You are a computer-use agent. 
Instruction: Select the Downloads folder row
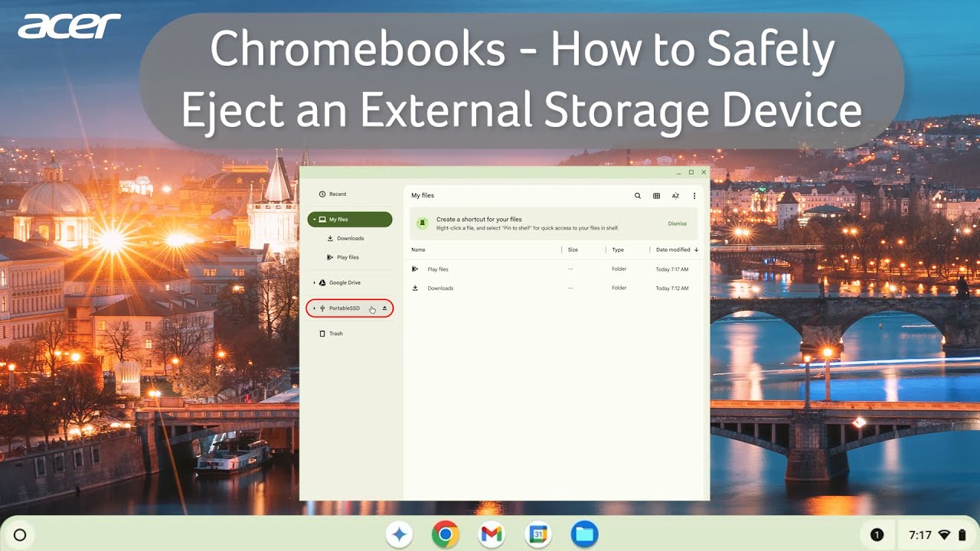(x=554, y=289)
